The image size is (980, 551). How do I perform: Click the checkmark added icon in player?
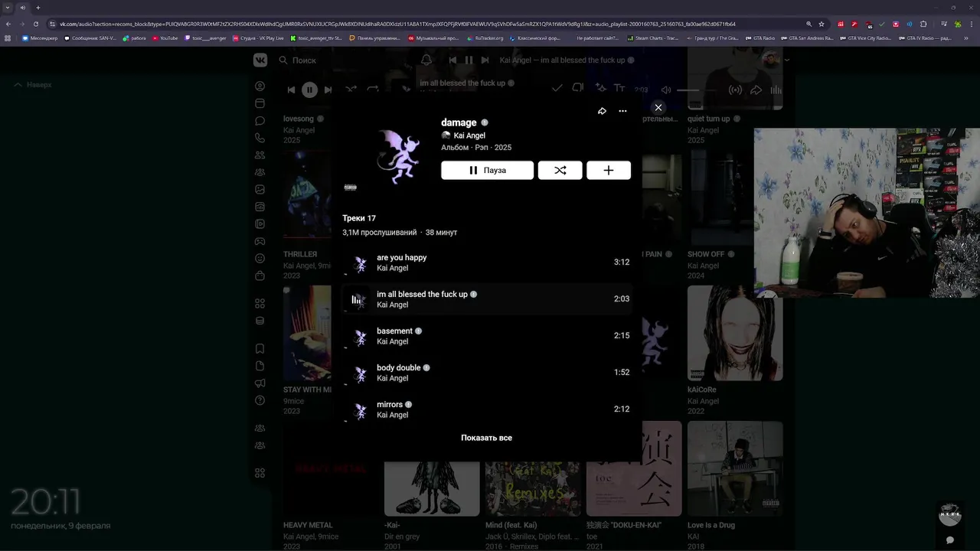(557, 89)
